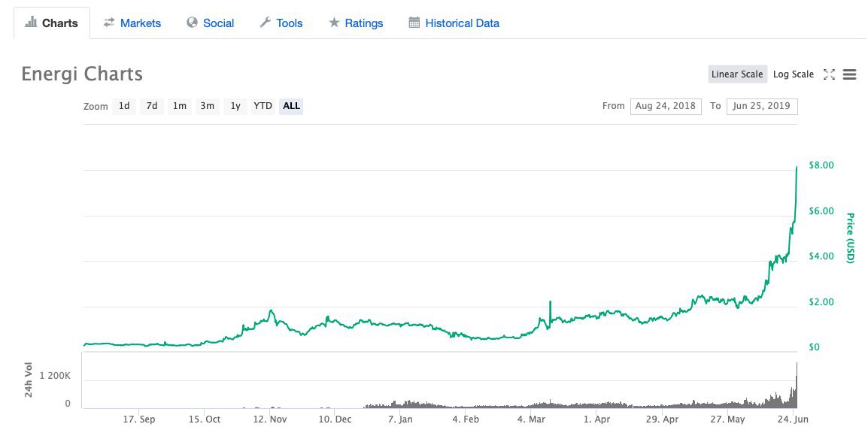Click the 17. Sep date label
Viewport: 868px width, 430px height.
139,419
